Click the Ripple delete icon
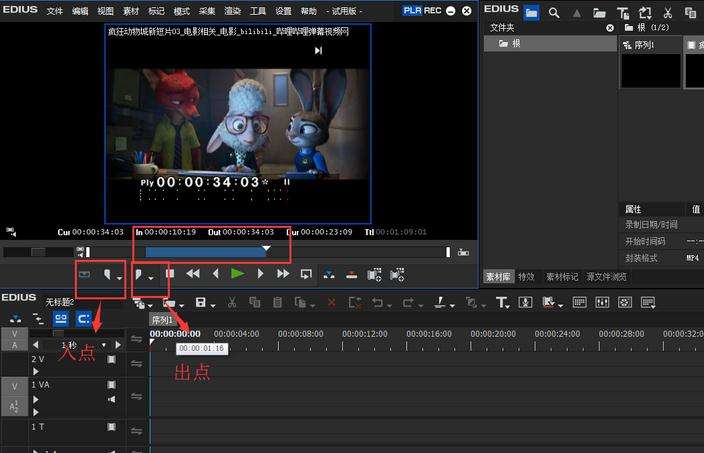The width and height of the screenshot is (704, 453). [x=355, y=303]
